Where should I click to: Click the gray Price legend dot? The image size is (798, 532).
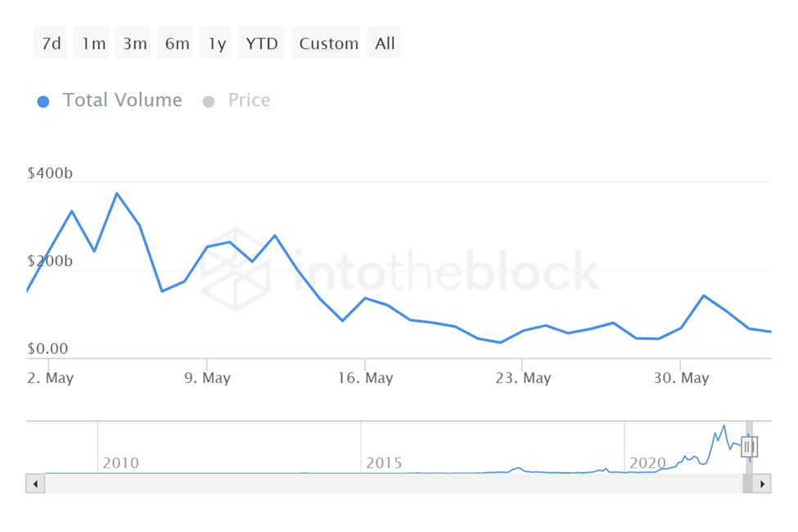point(209,101)
